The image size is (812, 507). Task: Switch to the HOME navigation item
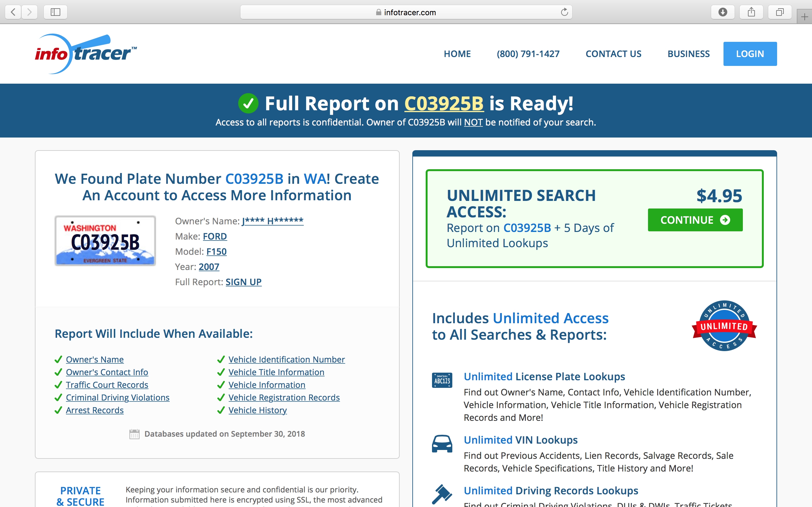click(457, 54)
